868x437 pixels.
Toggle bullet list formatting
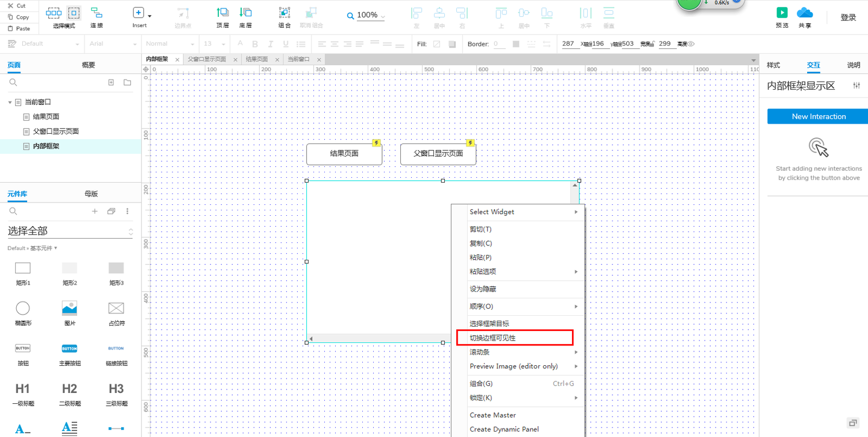point(301,44)
